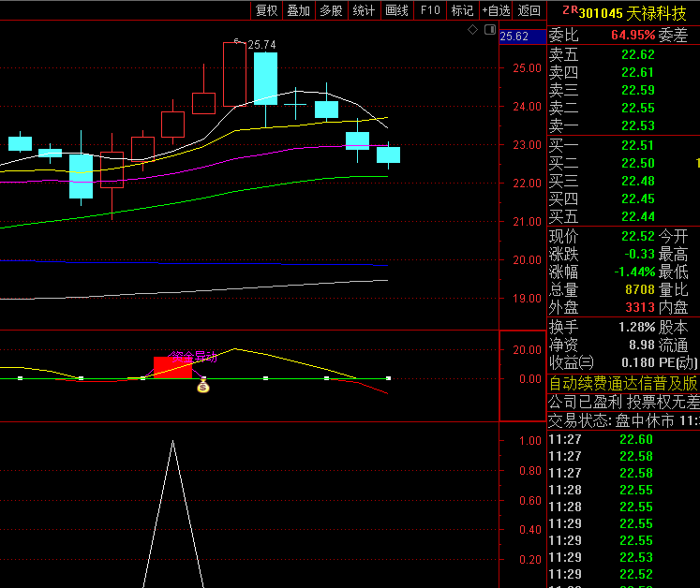Image resolution: width=700 pixels, height=588 pixels.
Task: Click the yellow 自动续费通达信普及版 notice
Action: pyautogui.click(x=623, y=383)
